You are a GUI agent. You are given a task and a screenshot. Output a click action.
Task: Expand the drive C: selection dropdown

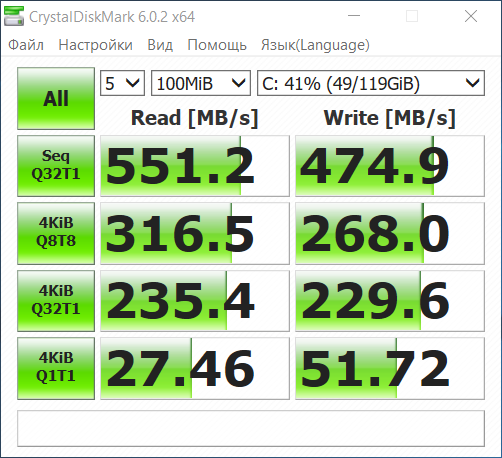coord(371,83)
